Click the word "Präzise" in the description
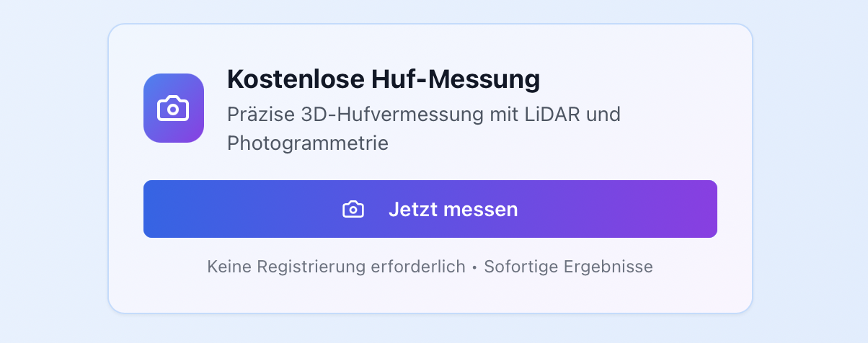Viewport: 868px width, 343px height. [x=254, y=115]
